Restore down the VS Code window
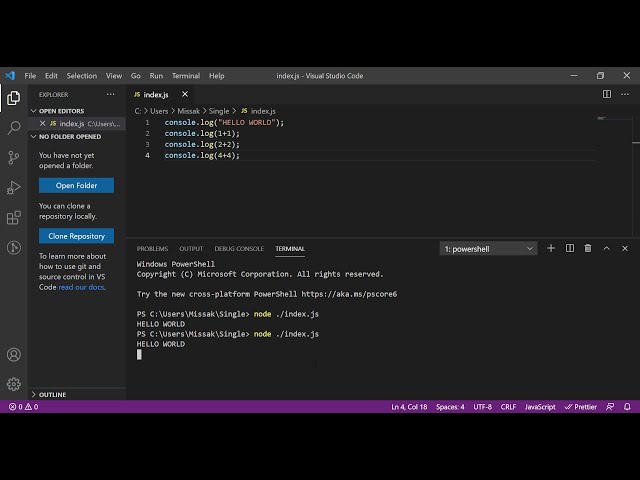 (600, 76)
